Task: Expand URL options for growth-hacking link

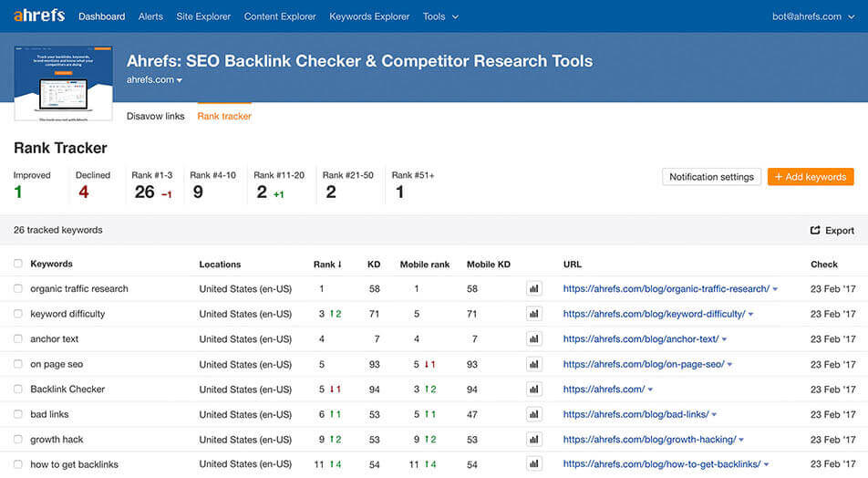Action: click(x=741, y=440)
